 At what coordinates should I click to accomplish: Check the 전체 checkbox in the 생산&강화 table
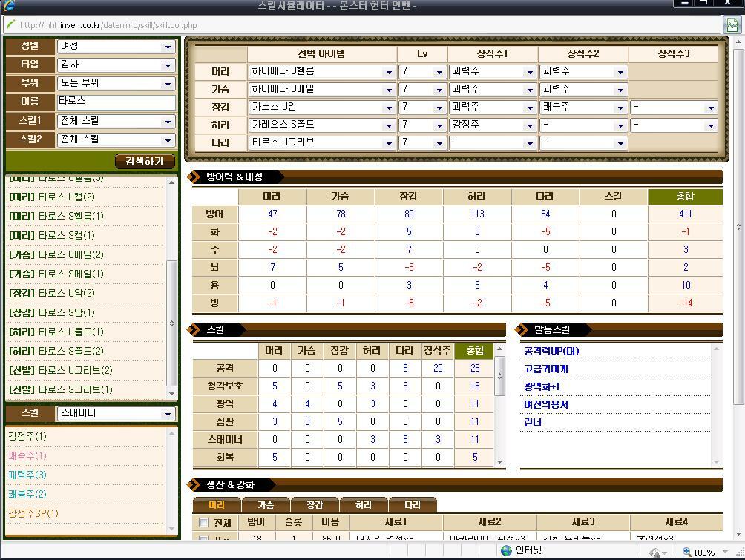pyautogui.click(x=203, y=521)
